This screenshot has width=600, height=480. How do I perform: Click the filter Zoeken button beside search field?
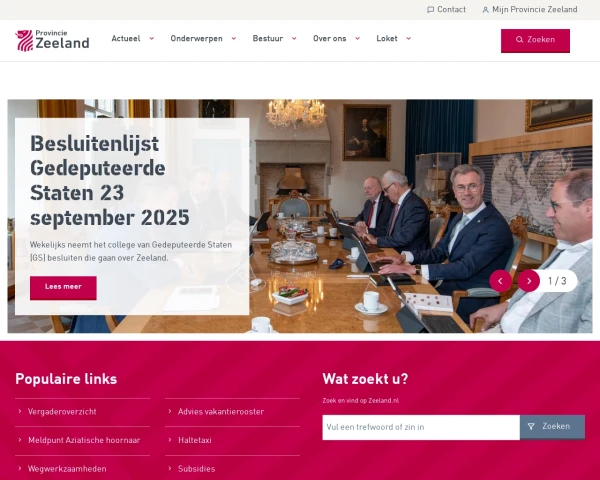pos(552,427)
